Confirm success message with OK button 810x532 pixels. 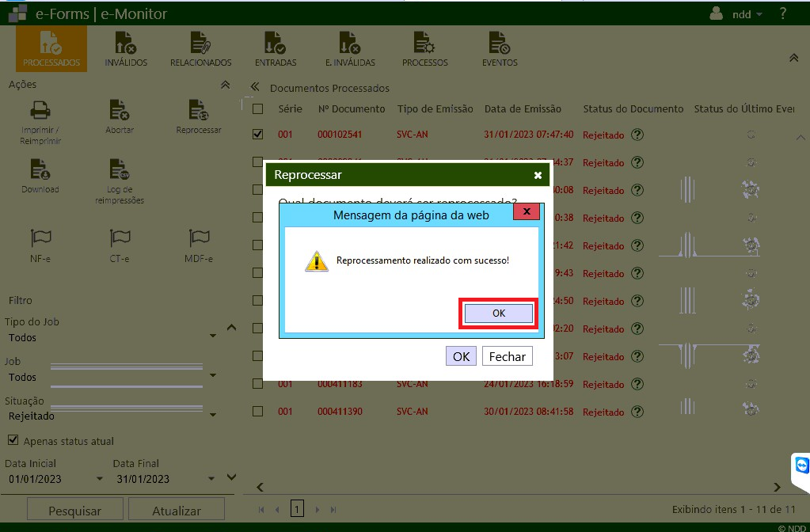[x=499, y=313]
